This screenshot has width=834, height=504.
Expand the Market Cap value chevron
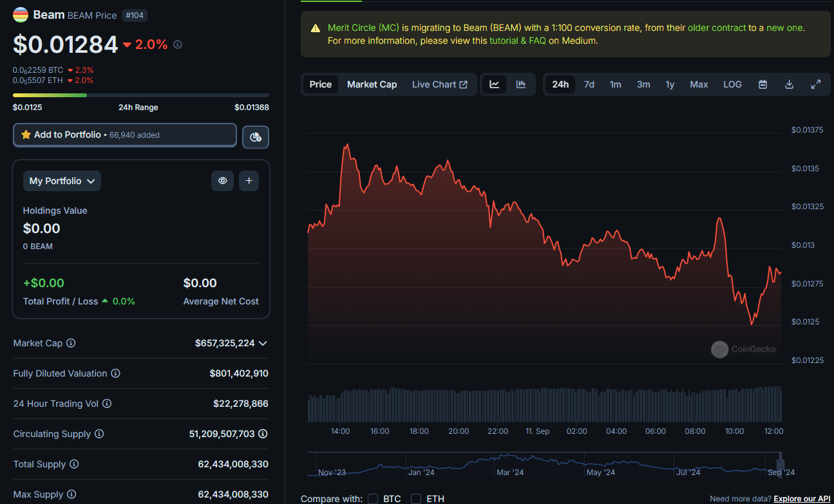pos(263,343)
